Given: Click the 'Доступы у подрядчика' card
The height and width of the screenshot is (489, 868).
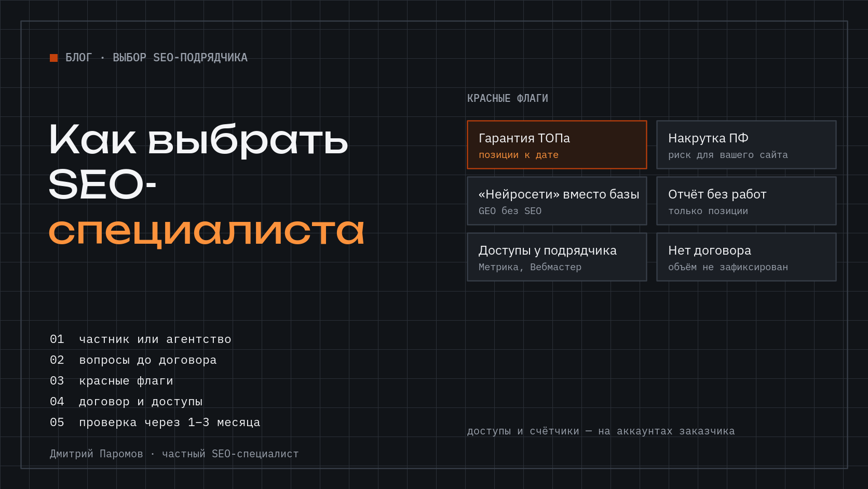Looking at the screenshot, I should (x=557, y=257).
